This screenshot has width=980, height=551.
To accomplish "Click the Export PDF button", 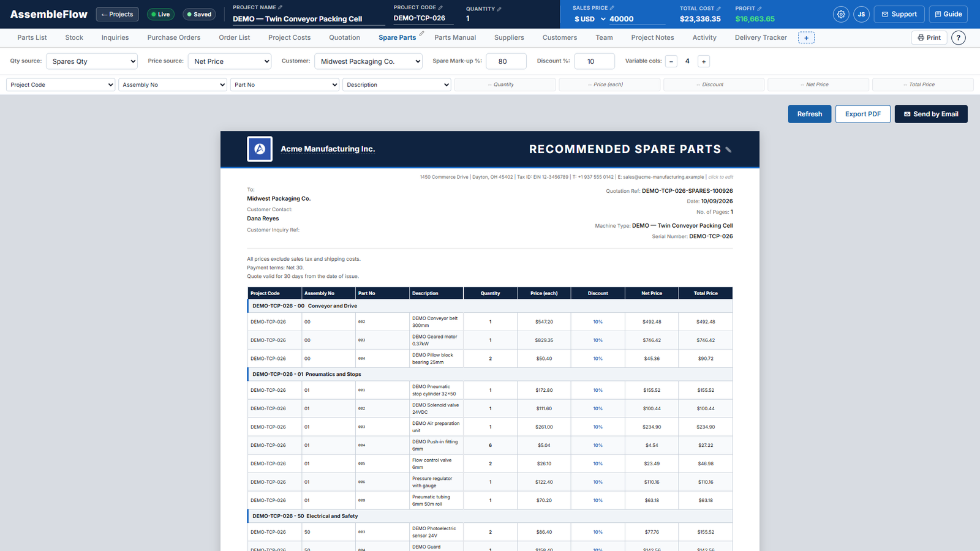I will coord(863,114).
